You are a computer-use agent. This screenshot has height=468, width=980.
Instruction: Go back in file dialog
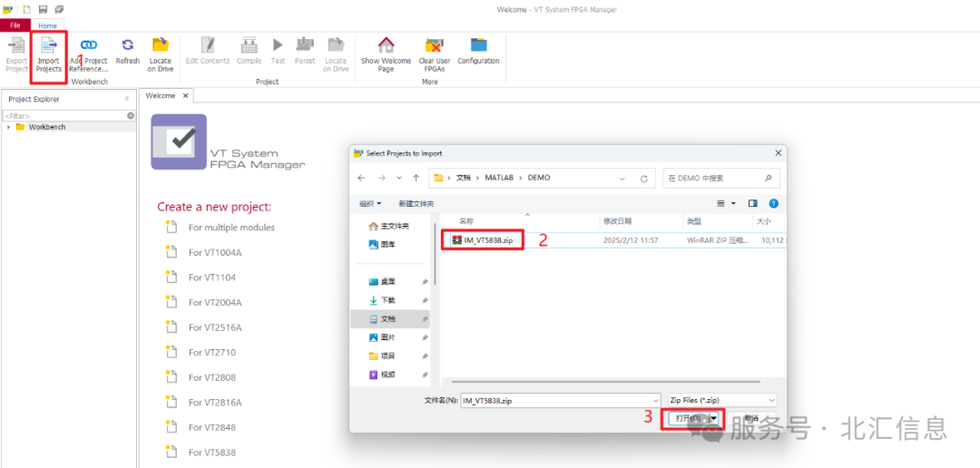(361, 178)
